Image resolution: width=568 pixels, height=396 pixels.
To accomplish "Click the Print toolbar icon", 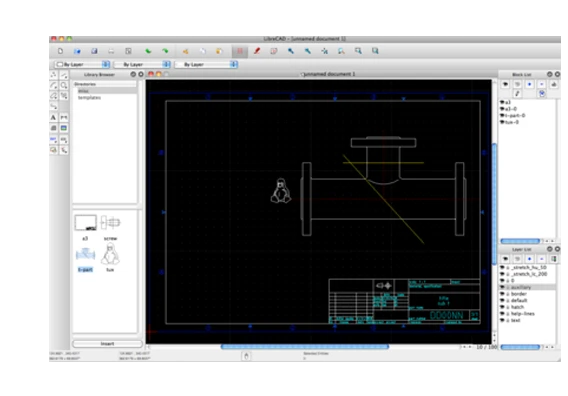I will (x=111, y=51).
